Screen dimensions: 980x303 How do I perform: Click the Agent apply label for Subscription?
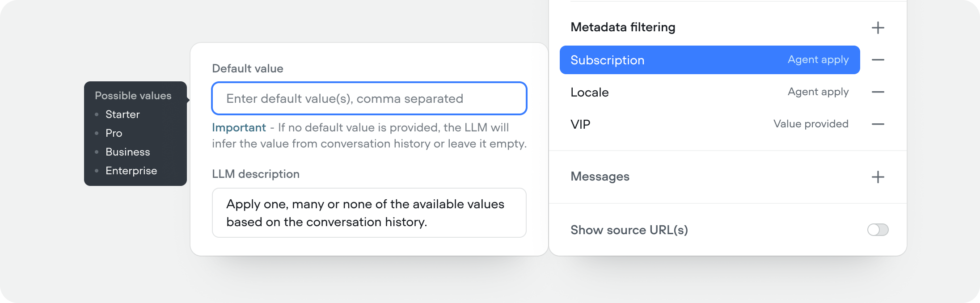point(817,59)
